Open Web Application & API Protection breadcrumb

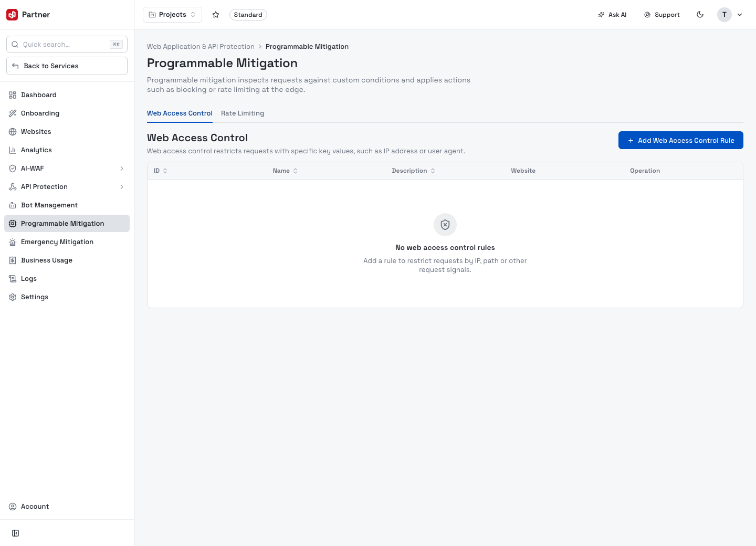point(201,47)
